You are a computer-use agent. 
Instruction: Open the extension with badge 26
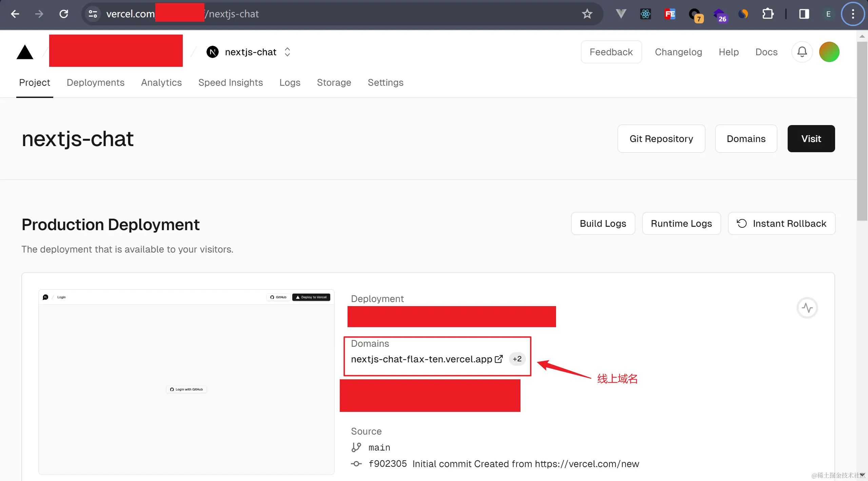(x=720, y=15)
